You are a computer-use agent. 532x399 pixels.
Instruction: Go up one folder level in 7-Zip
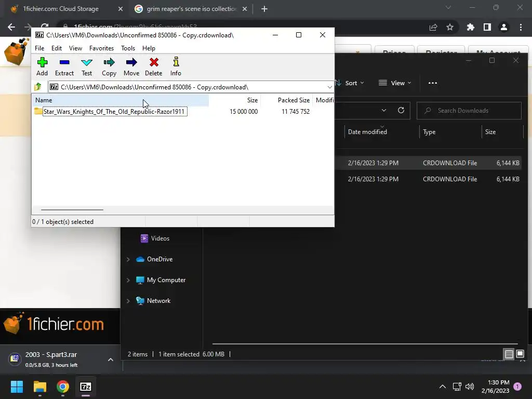click(x=38, y=87)
